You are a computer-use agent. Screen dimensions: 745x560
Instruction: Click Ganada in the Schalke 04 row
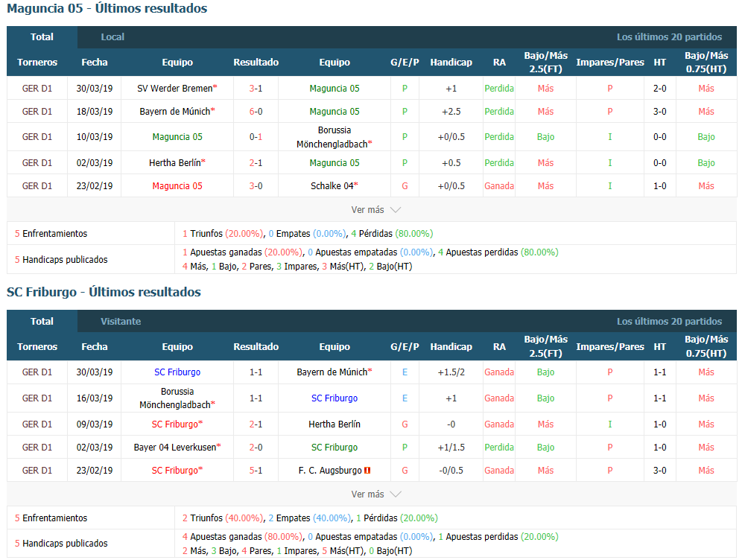(499, 186)
